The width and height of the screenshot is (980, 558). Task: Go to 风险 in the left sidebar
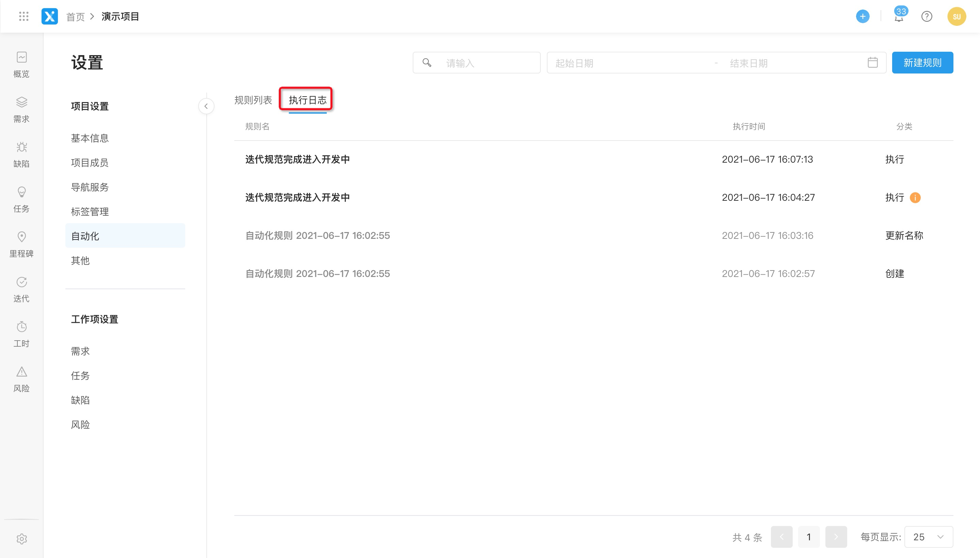(21, 379)
